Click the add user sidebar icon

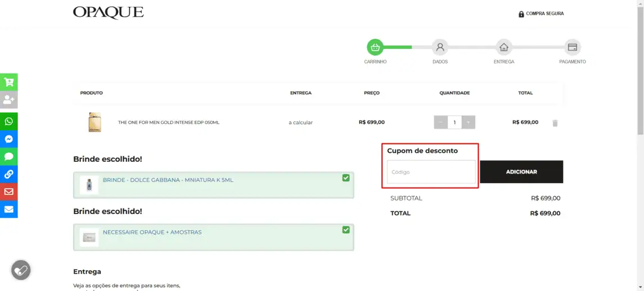[8, 100]
